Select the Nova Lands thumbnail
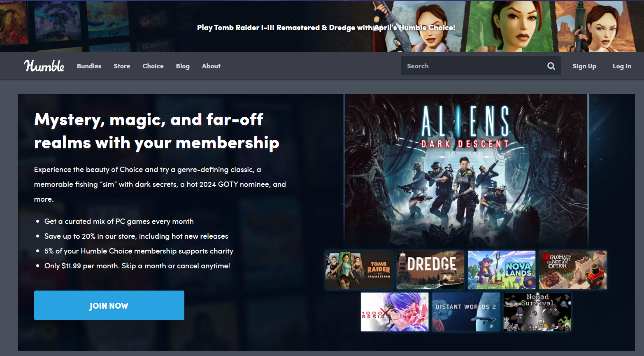This screenshot has height=356, width=644. pos(502,270)
